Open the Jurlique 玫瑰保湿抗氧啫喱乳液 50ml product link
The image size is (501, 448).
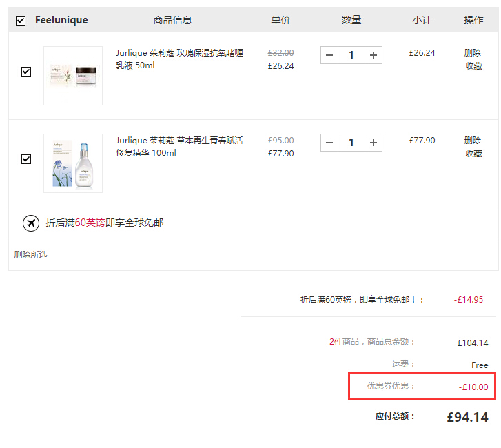pyautogui.click(x=180, y=59)
